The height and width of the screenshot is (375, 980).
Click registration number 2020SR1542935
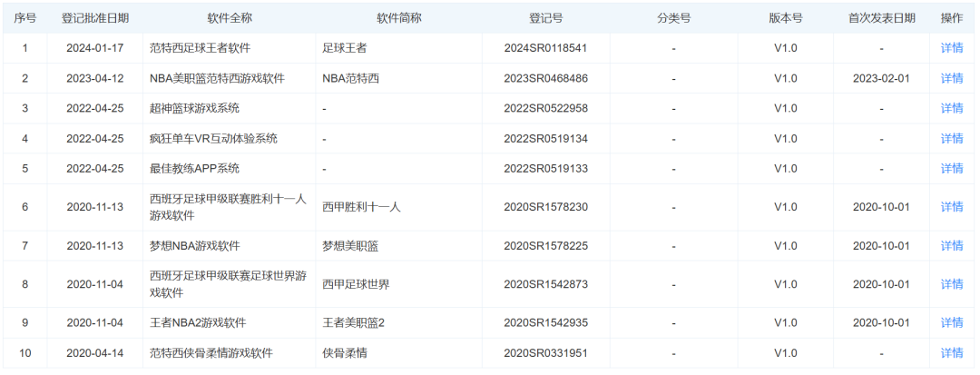tap(545, 323)
